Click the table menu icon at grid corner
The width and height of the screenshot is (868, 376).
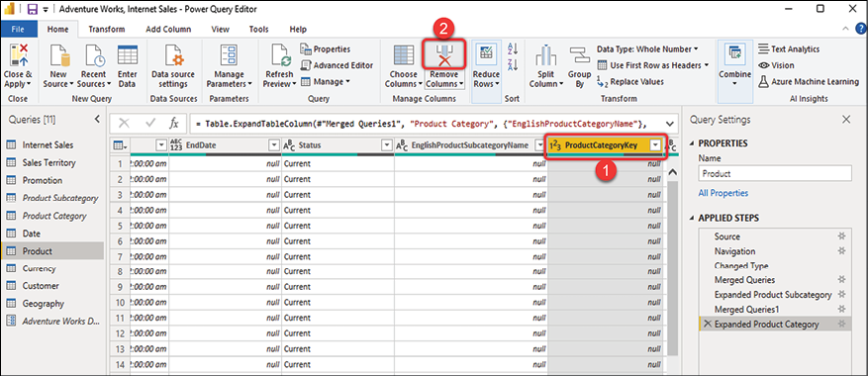[x=120, y=145]
